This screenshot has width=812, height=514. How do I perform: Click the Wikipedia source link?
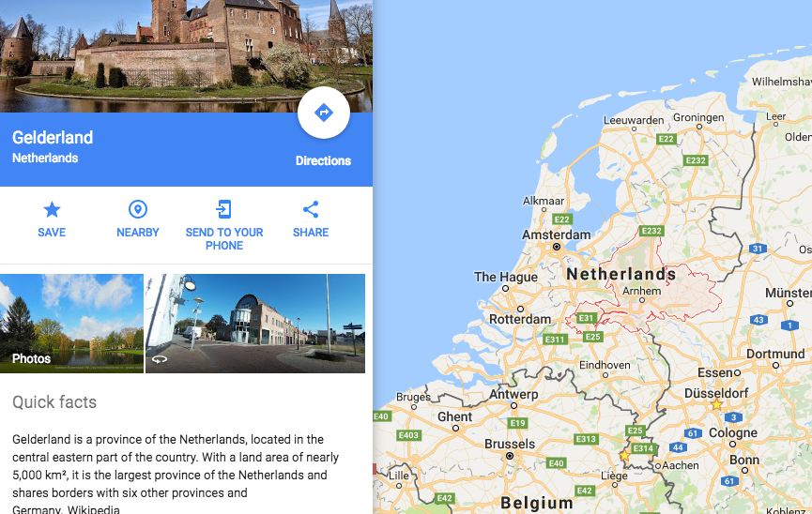click(94, 509)
